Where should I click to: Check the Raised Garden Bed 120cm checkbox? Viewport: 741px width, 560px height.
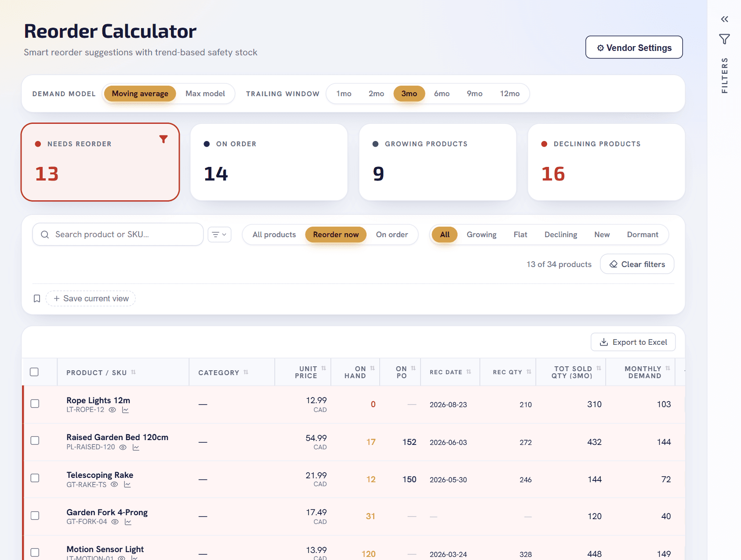pyautogui.click(x=35, y=441)
